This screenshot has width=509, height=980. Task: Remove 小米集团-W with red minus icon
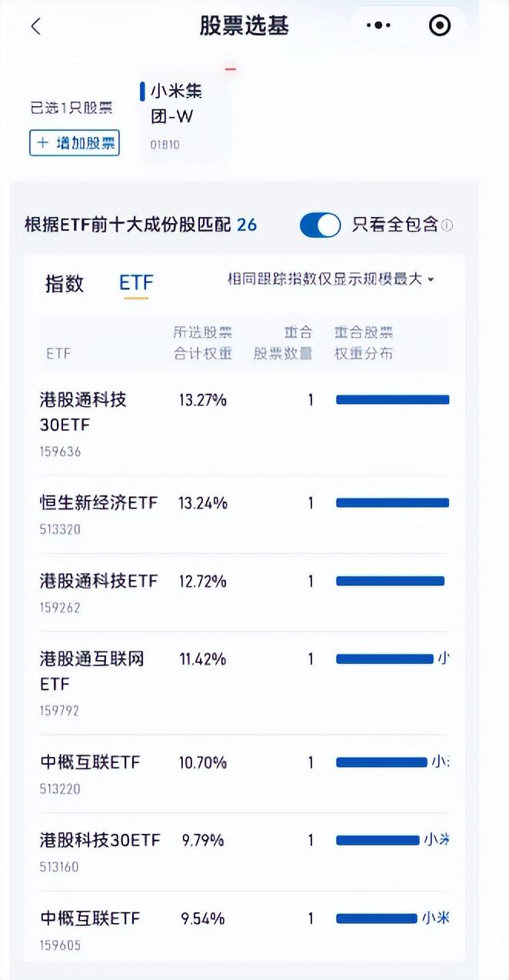230,70
